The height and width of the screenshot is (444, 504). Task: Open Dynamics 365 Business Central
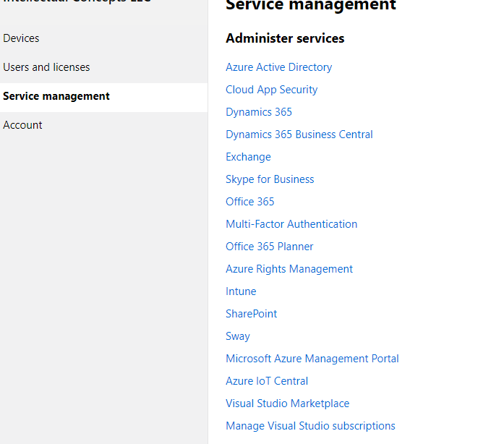click(x=299, y=135)
